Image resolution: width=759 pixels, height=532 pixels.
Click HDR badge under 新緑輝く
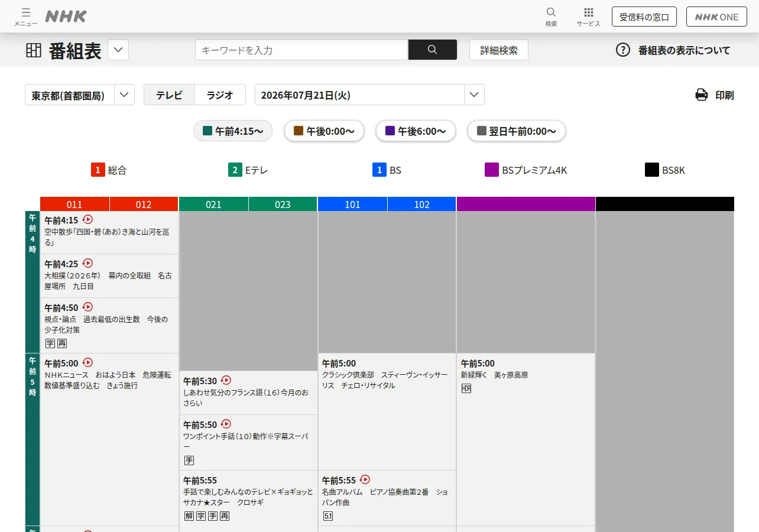click(x=466, y=388)
